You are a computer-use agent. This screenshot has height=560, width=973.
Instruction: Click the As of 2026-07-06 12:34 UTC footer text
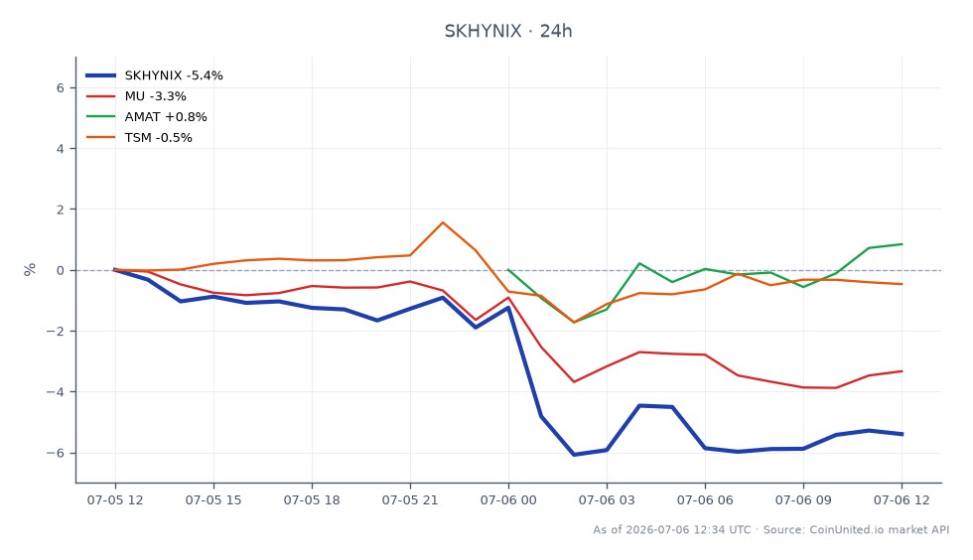pyautogui.click(x=671, y=529)
